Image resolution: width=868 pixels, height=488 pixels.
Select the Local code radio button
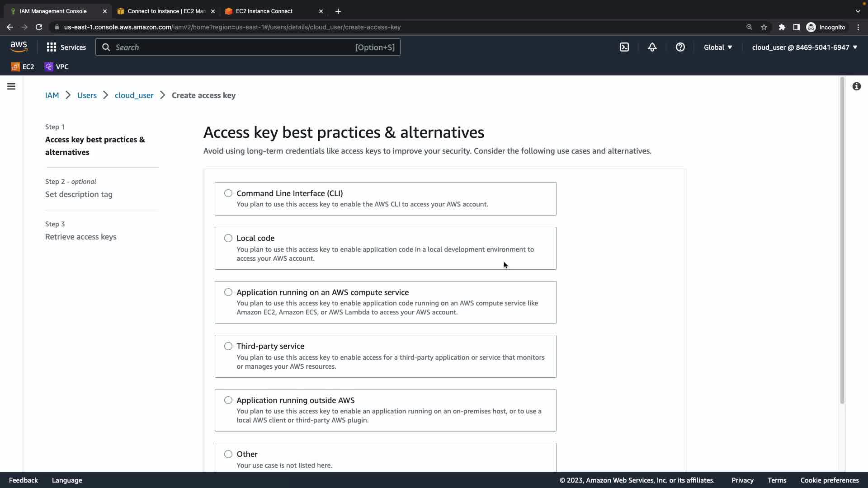tap(228, 238)
